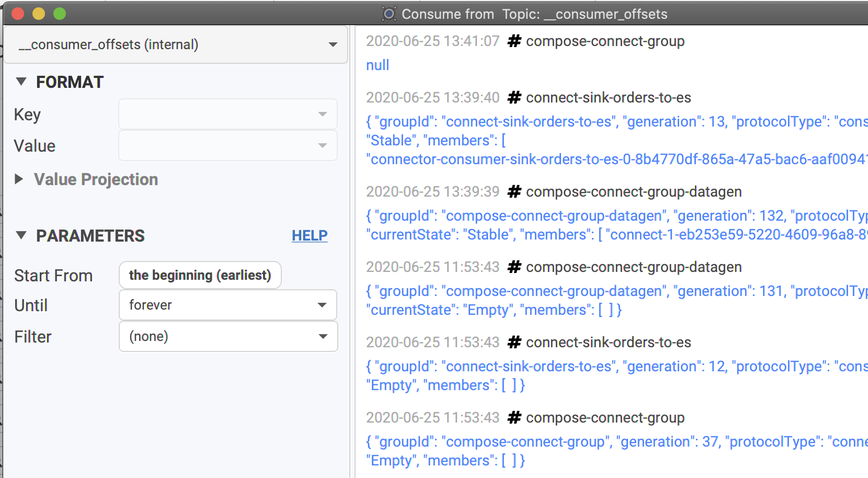868x478 pixels.
Task: Click the hash icon beside the 13:39:39 compose-connect-group-datagen record
Action: click(515, 192)
